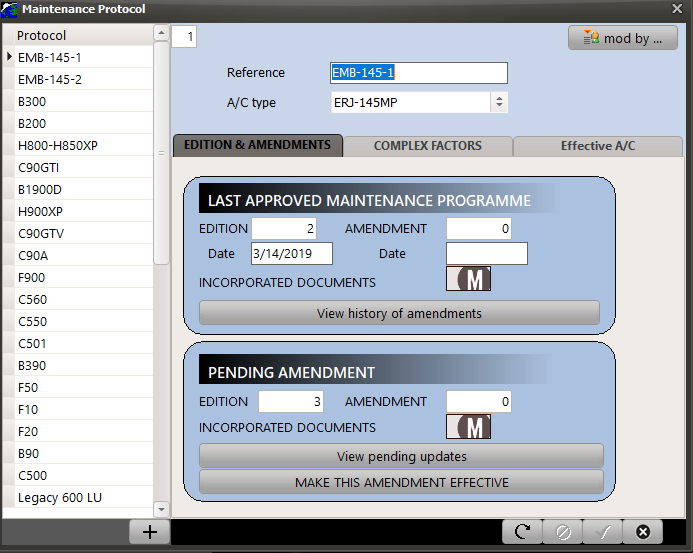Click the round X close icon at bottom
The image size is (693, 553).
pos(643,532)
